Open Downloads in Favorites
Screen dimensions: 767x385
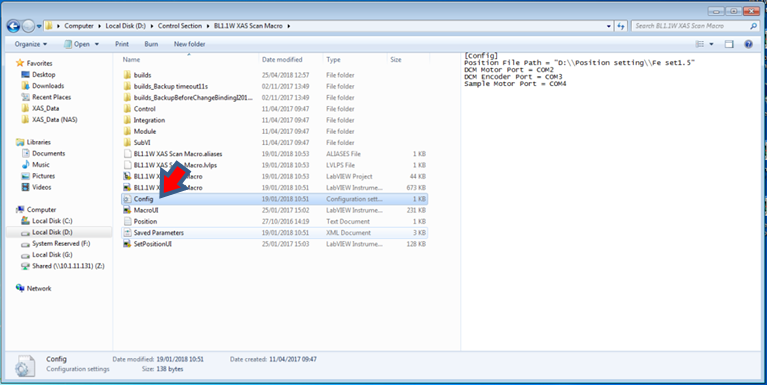click(48, 86)
